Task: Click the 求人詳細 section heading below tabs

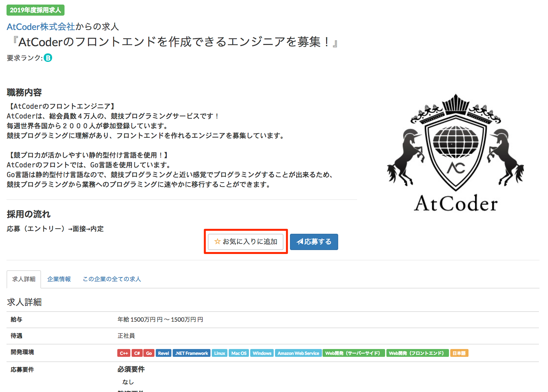Action: 24,302
